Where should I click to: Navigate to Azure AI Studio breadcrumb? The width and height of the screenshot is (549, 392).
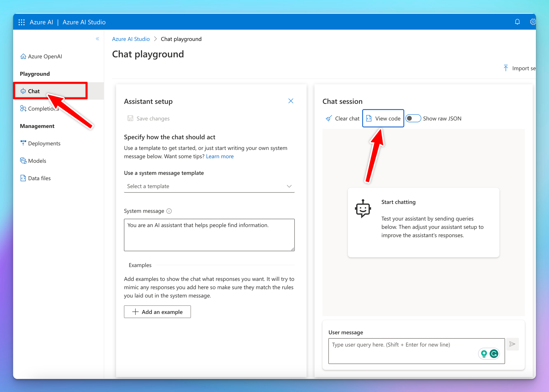coord(131,39)
